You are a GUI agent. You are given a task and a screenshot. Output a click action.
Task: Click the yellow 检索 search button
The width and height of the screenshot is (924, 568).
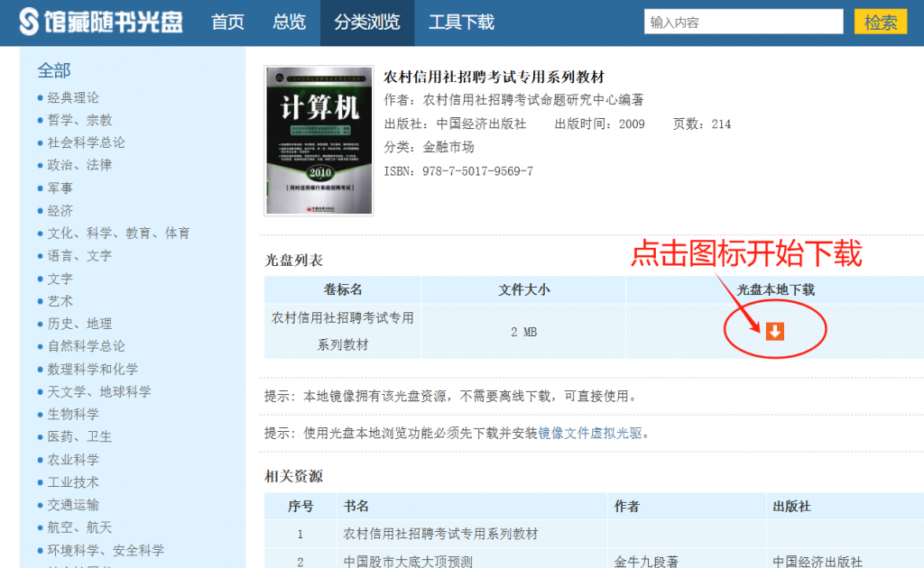click(x=881, y=23)
